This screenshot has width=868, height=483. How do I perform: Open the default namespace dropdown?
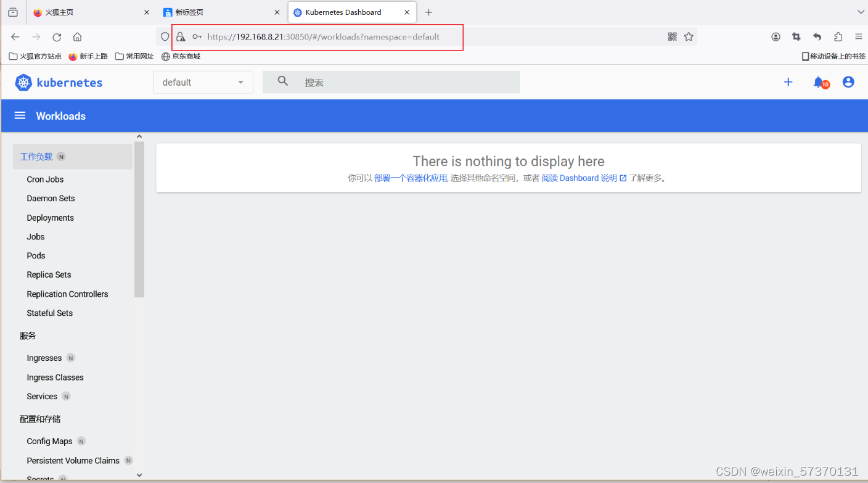pyautogui.click(x=203, y=82)
